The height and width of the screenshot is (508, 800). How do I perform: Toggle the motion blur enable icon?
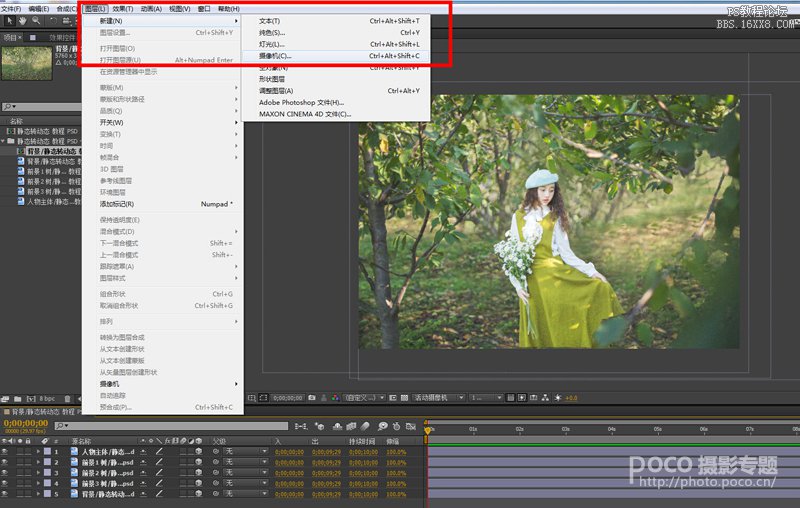point(365,426)
